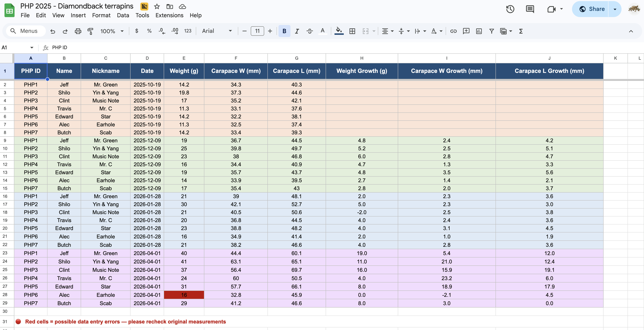Open the Arial font dropdown
The height and width of the screenshot is (330, 644).
point(217,31)
